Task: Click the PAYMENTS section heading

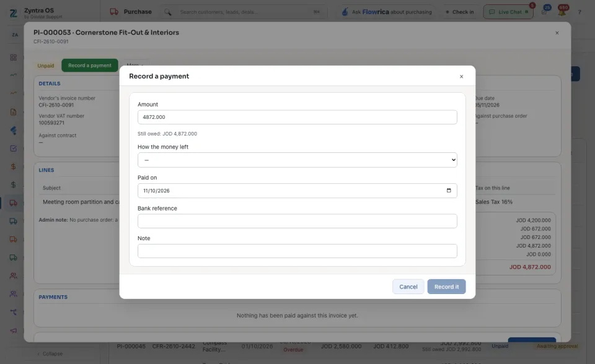Action: pos(53,297)
